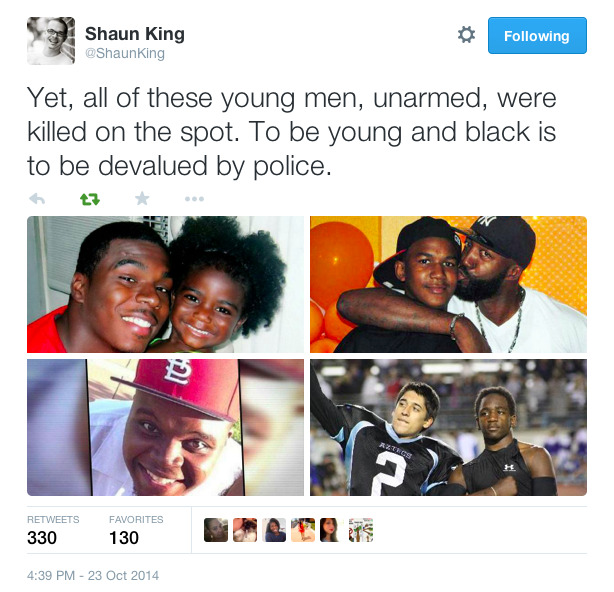Click the Shaun King display name

click(x=135, y=34)
